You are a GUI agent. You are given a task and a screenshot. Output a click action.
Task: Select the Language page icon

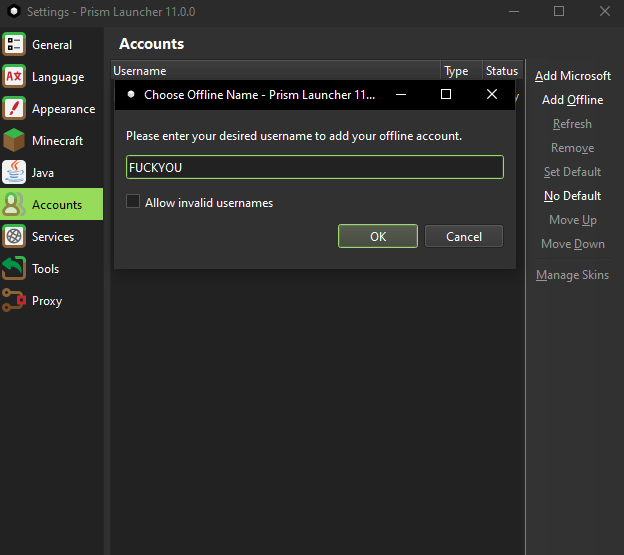tap(14, 76)
